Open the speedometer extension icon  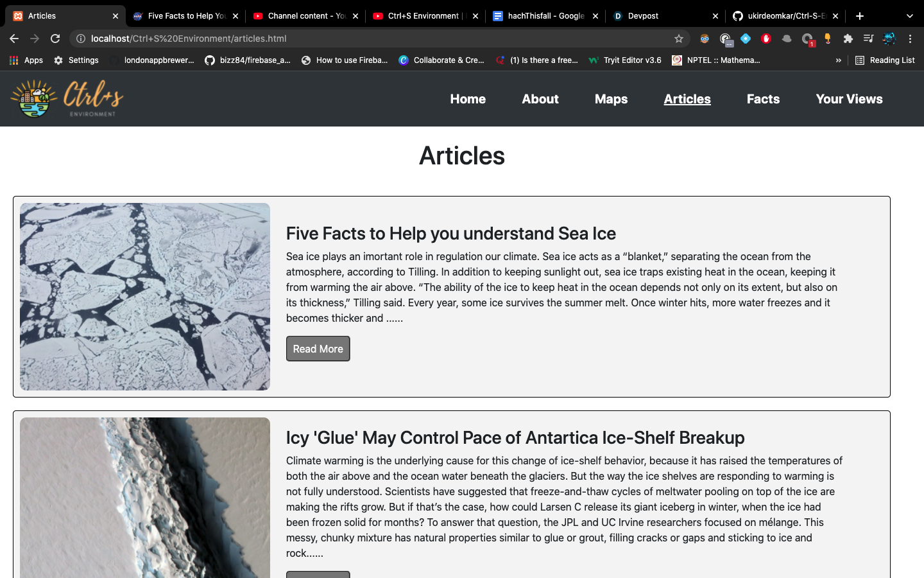pos(725,39)
